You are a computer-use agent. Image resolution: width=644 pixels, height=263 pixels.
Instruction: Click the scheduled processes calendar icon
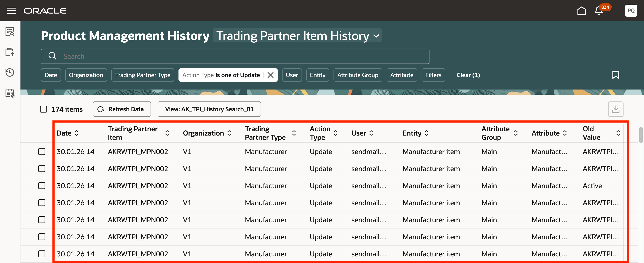click(x=10, y=93)
